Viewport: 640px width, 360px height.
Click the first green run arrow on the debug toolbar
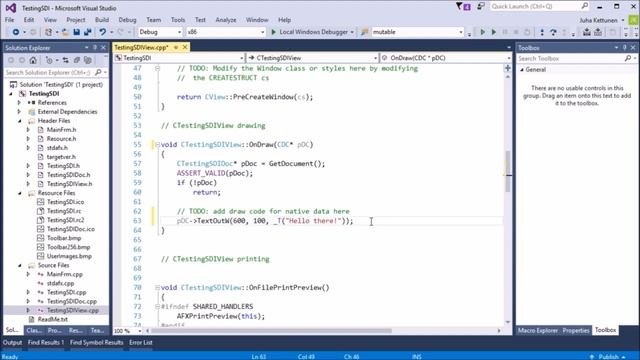pos(483,32)
